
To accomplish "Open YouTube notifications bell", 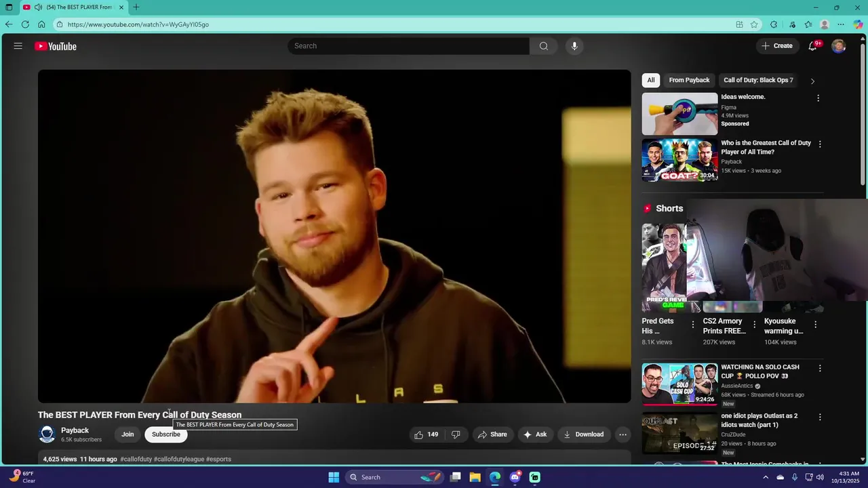I will (813, 46).
